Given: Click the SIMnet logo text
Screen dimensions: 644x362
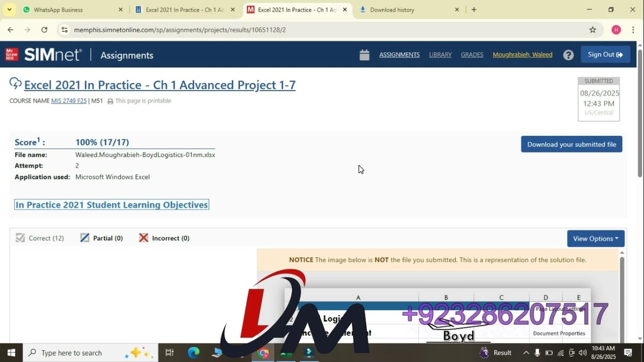Looking at the screenshot, I should 53,54.
